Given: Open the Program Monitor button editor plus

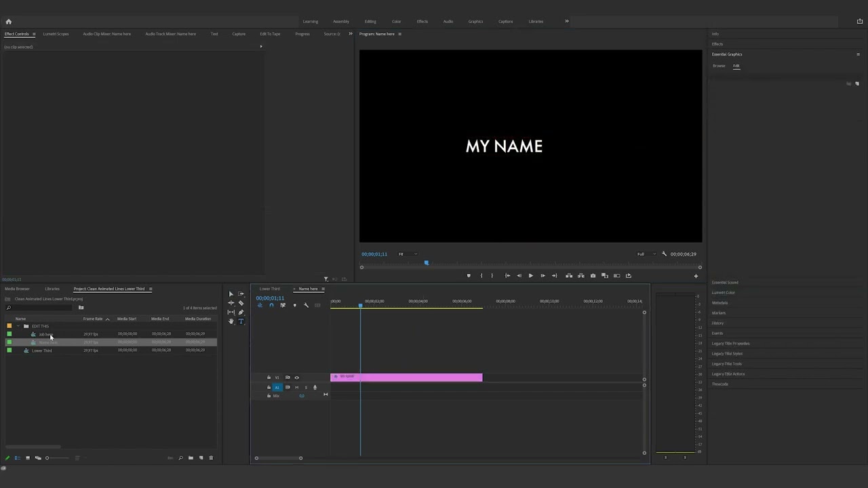Looking at the screenshot, I should click(695, 276).
